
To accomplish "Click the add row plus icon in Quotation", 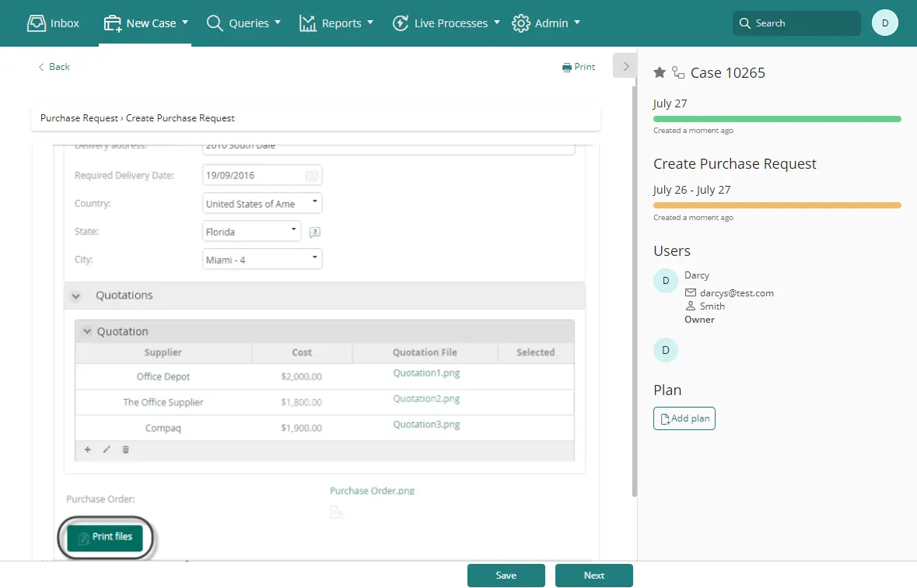I will (88, 450).
